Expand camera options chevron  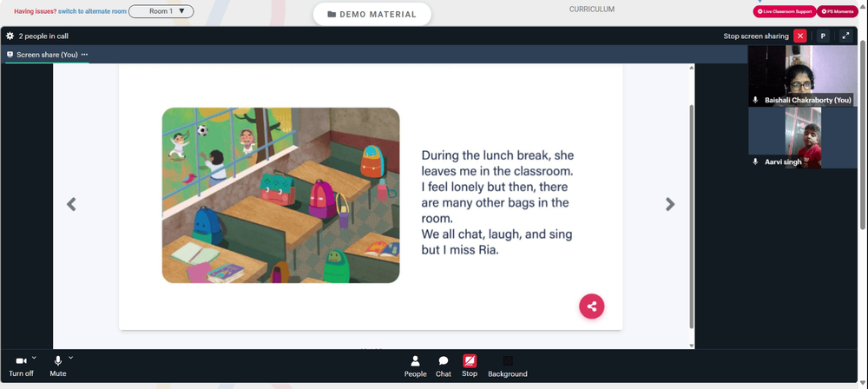pyautogui.click(x=35, y=358)
